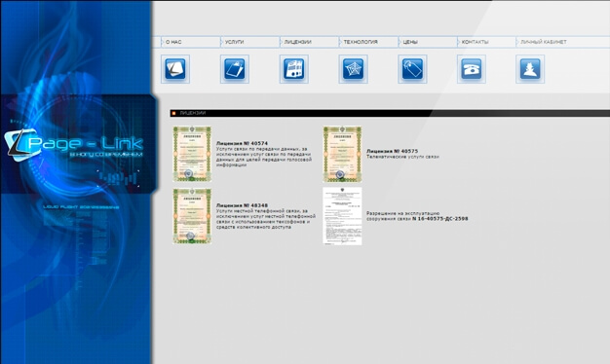Open the УСЛУГИ notepad icon
The image size is (610, 364).
[235, 69]
